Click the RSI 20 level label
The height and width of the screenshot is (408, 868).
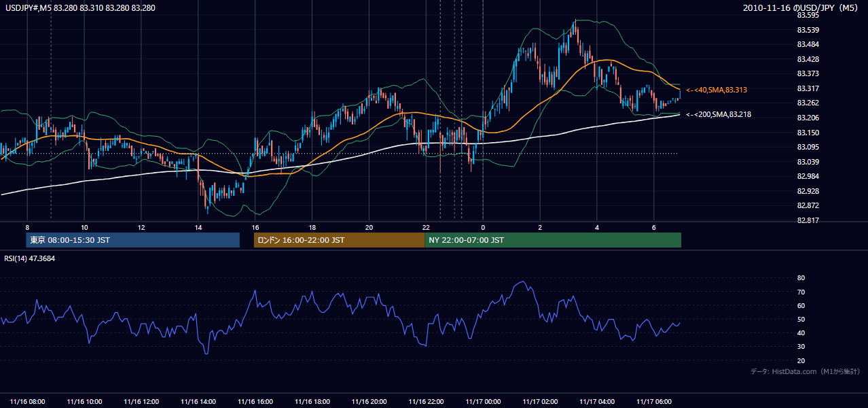click(801, 360)
